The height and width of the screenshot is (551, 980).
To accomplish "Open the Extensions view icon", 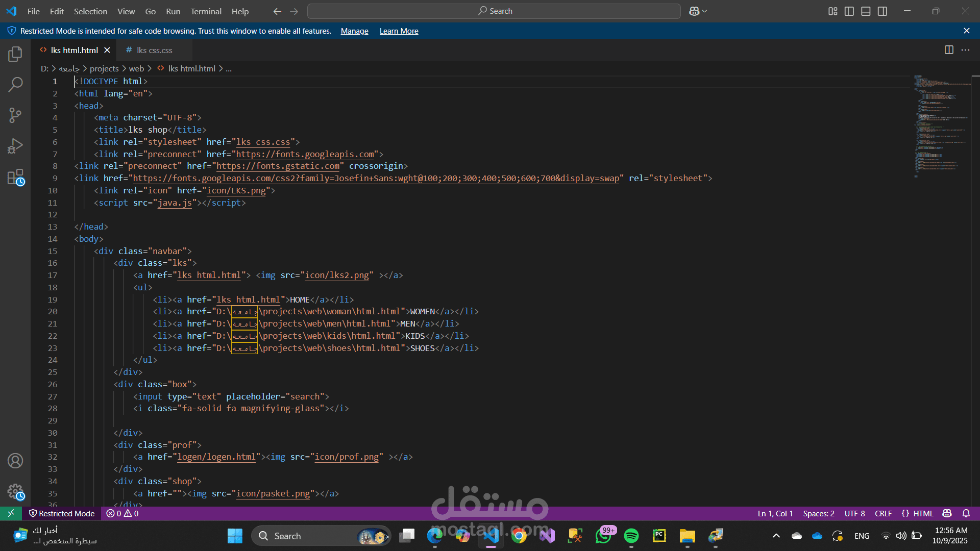I will coord(15,178).
